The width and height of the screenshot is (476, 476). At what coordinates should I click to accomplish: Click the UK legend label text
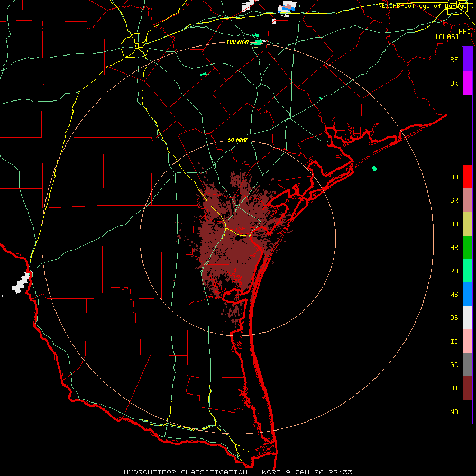454,83
